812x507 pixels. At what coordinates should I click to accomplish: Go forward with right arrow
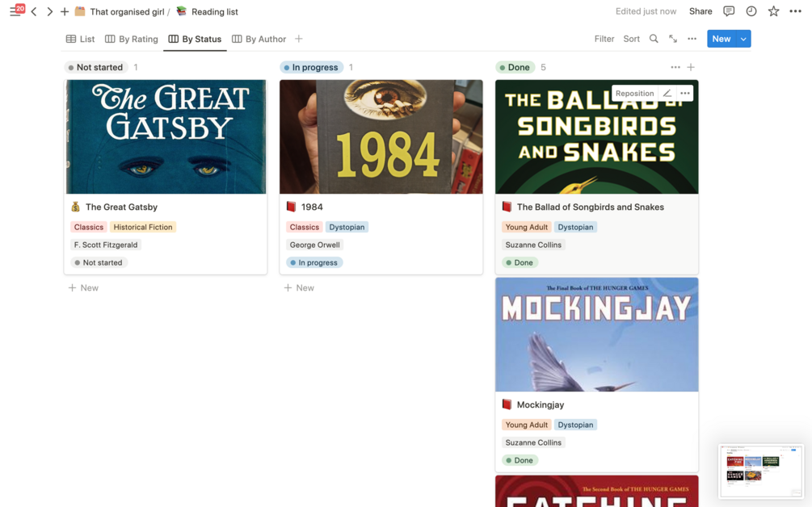[x=50, y=11]
